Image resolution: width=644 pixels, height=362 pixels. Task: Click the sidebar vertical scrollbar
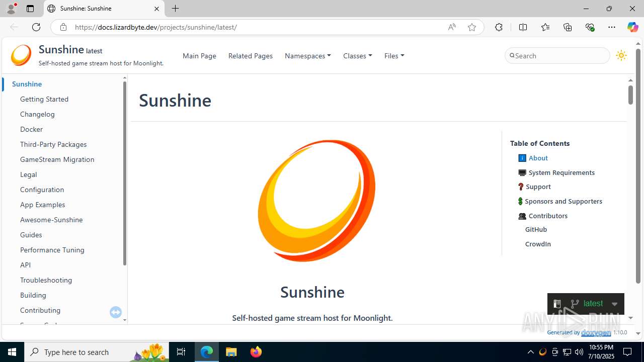[125, 173]
